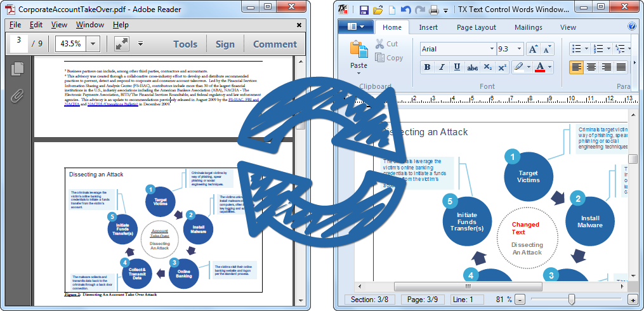644x311 pixels.
Task: Open the Edit menu in Adobe Reader
Action: coord(36,25)
